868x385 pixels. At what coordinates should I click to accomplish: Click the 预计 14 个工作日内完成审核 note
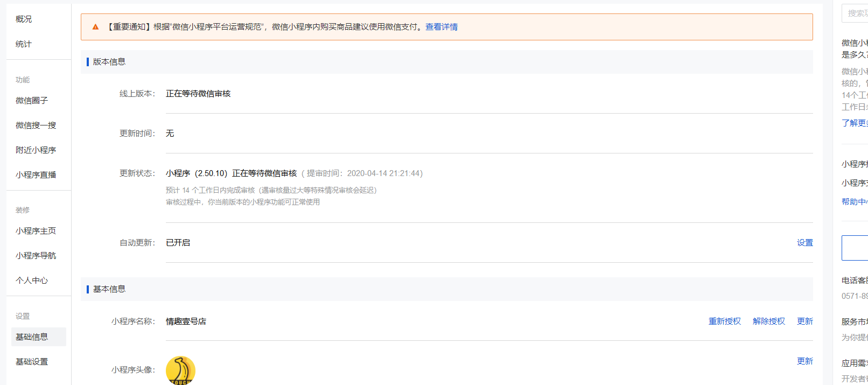(x=271, y=190)
